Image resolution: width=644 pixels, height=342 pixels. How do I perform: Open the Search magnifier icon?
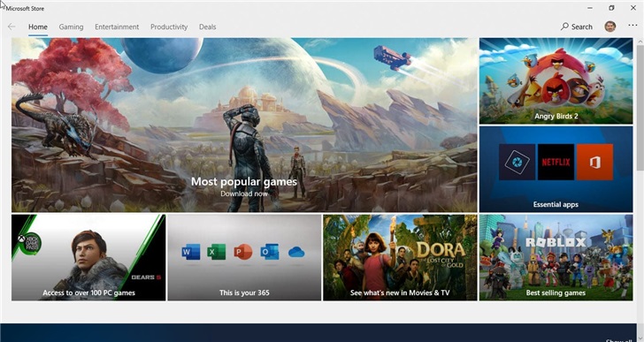564,27
